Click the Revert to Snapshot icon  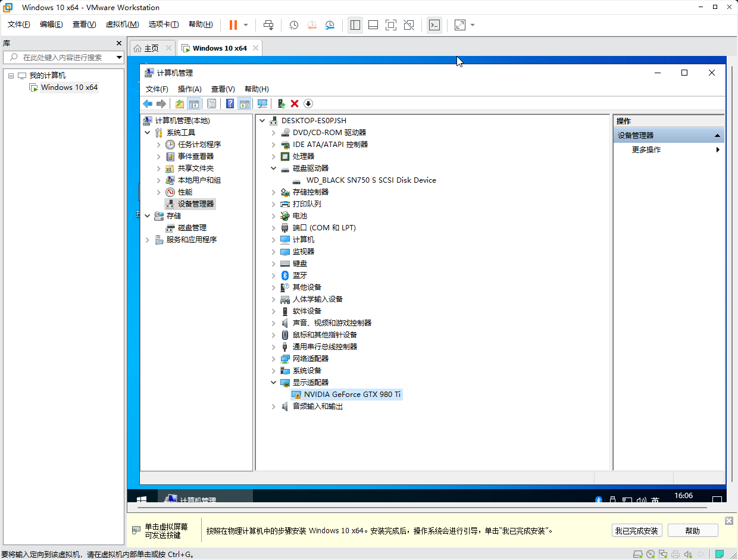click(x=312, y=25)
